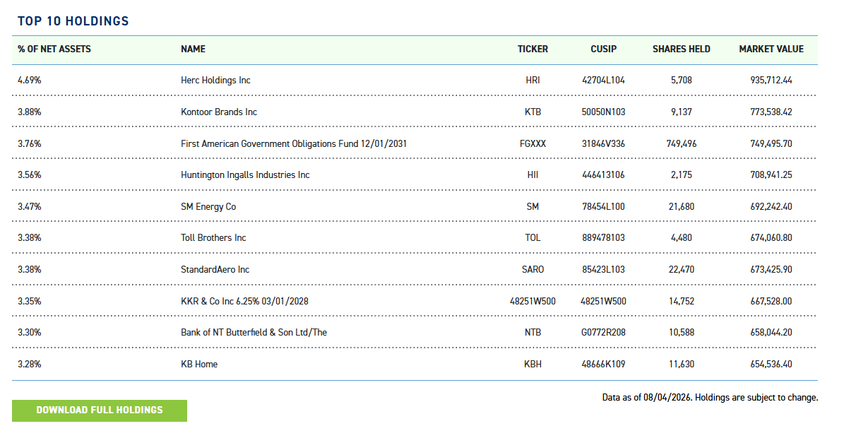Click market value 708,941.25

(771, 175)
